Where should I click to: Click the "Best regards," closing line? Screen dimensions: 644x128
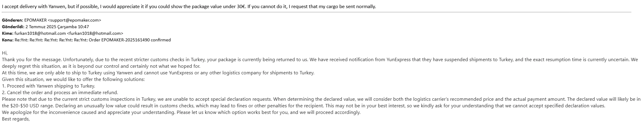click(x=16, y=119)
